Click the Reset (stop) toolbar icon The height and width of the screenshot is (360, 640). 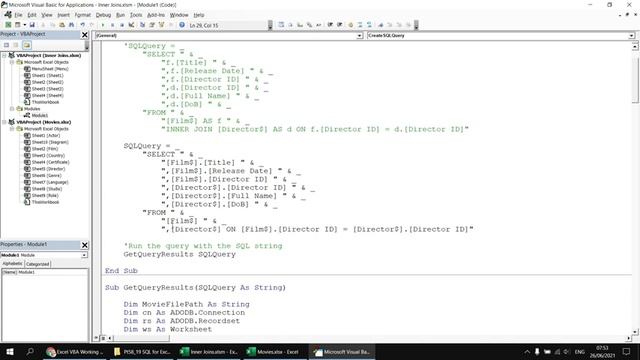[x=122, y=25]
